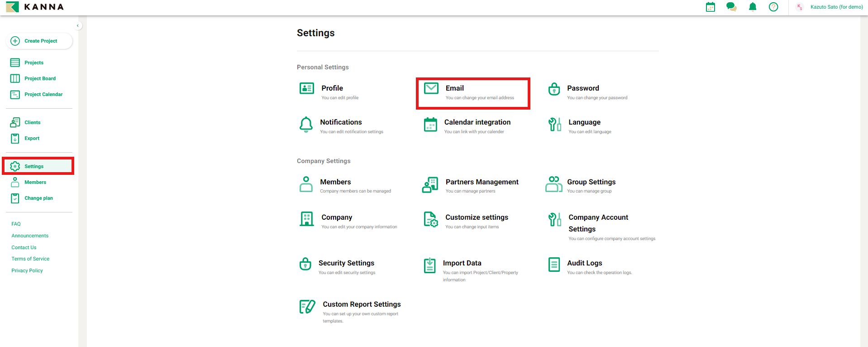Open the chat messages icon
Screen dimensions: 868x347
[731, 7]
